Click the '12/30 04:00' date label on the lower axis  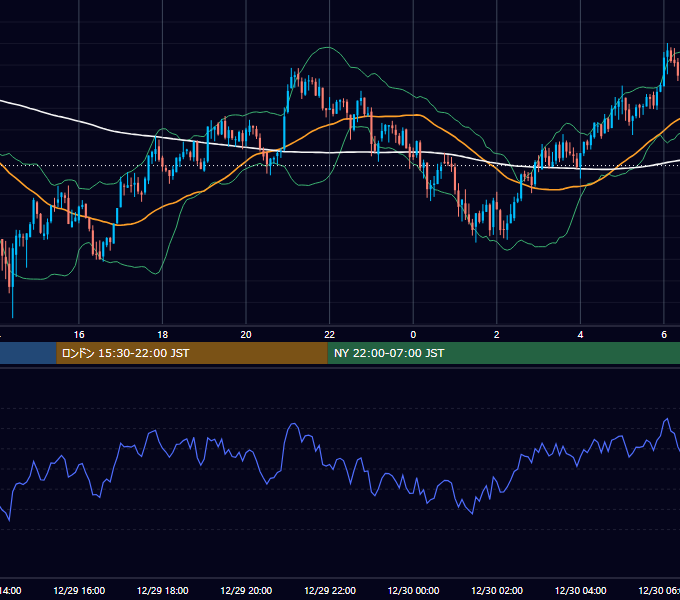581,590
